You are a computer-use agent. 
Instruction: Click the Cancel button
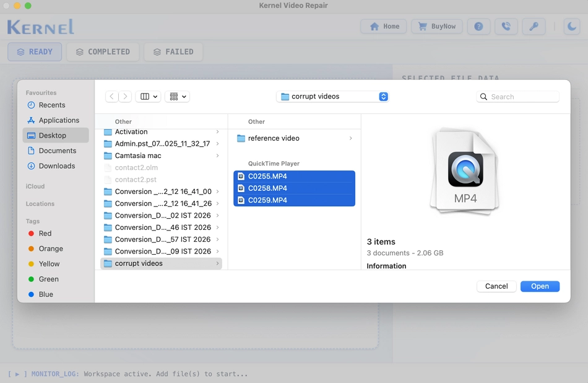point(496,286)
